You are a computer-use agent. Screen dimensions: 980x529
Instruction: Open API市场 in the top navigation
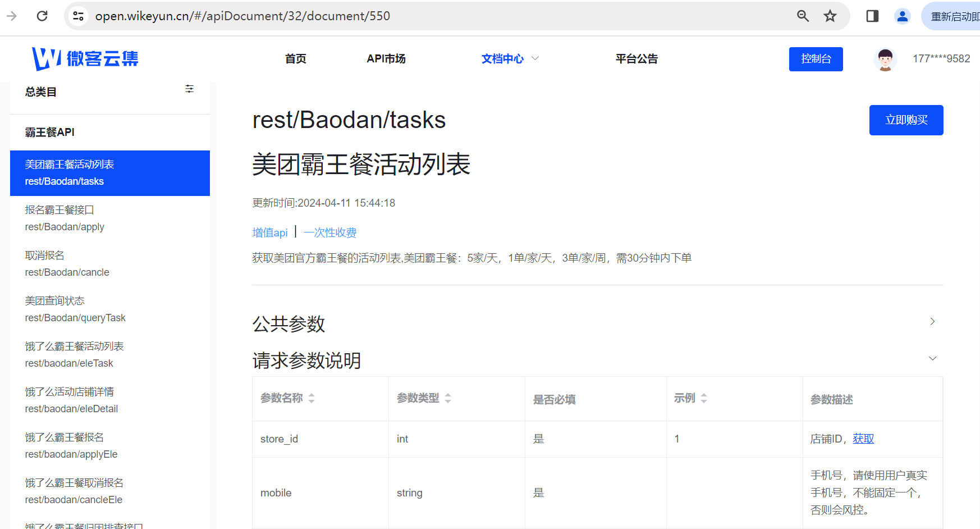[386, 58]
